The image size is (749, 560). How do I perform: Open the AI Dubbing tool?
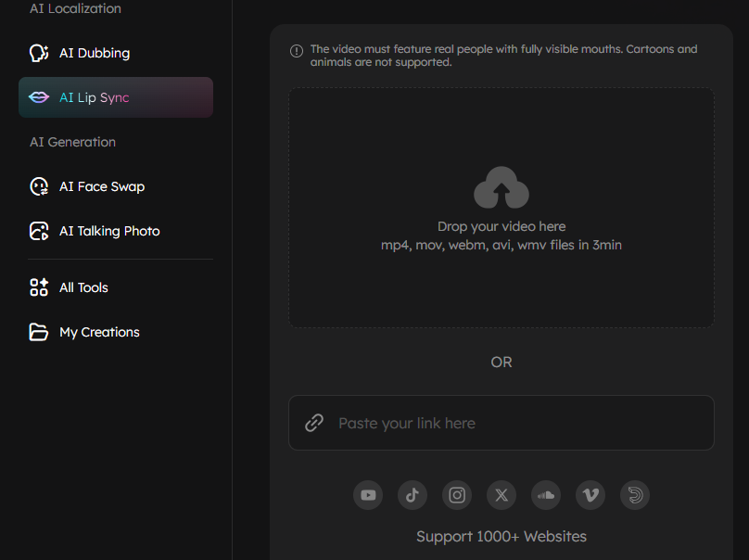(94, 54)
